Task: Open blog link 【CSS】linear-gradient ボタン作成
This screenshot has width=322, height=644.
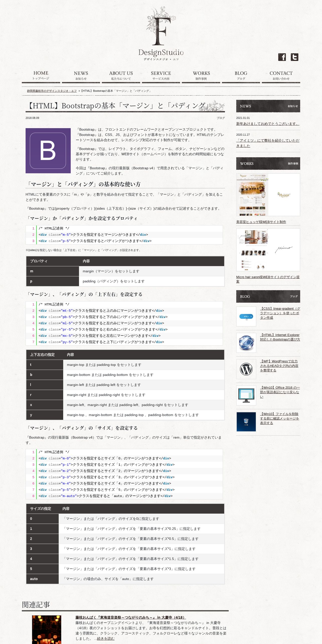Action: coord(280,313)
